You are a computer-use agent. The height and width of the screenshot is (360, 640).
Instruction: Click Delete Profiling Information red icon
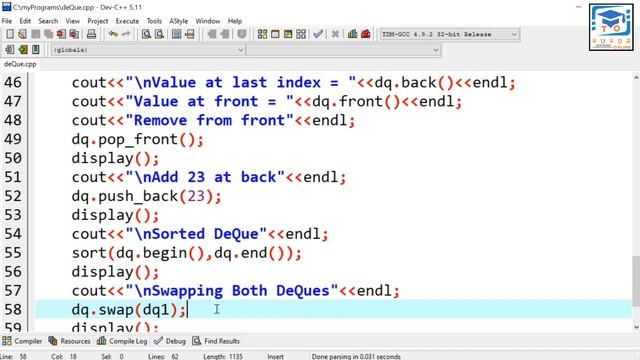click(x=366, y=34)
